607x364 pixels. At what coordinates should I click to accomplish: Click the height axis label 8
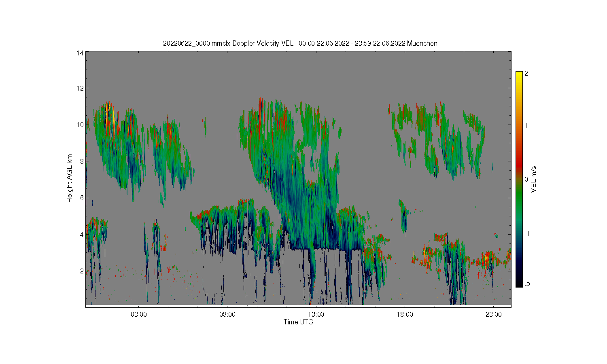(82, 161)
